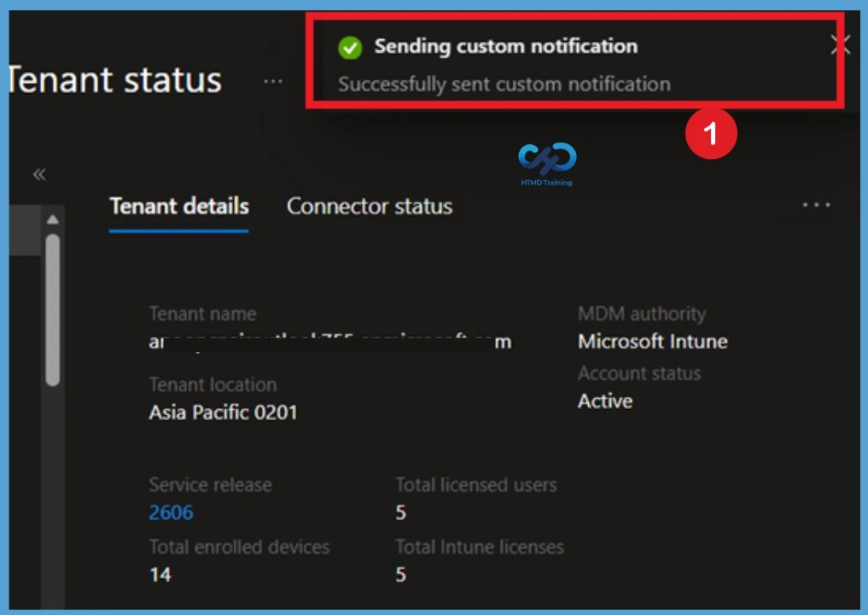Select the Microsoft Intune MDM authority value
The image size is (868, 615).
[x=653, y=342]
